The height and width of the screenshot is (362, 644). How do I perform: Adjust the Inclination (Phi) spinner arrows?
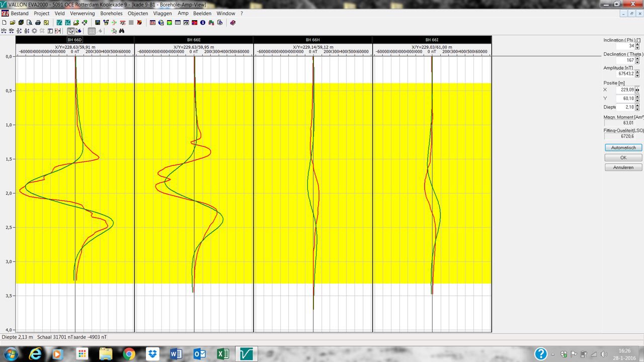pyautogui.click(x=637, y=46)
